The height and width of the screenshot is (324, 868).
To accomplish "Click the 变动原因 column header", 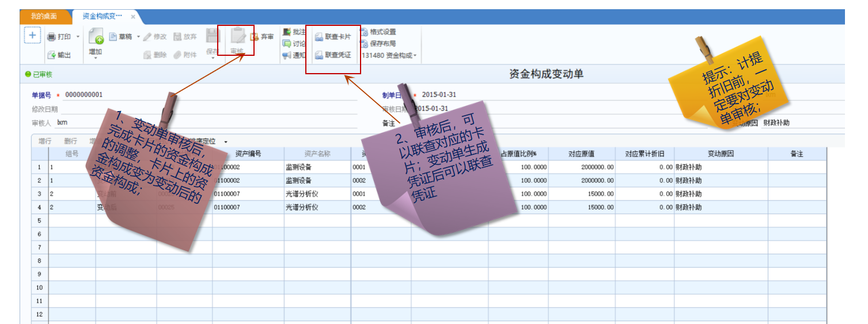I will pyautogui.click(x=721, y=154).
